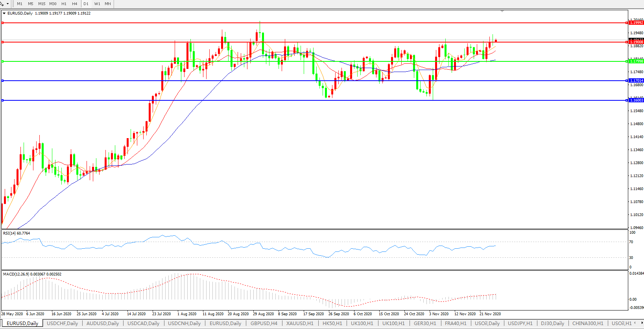Set chart to H1 timeframe
644x329 pixels.
[64, 4]
